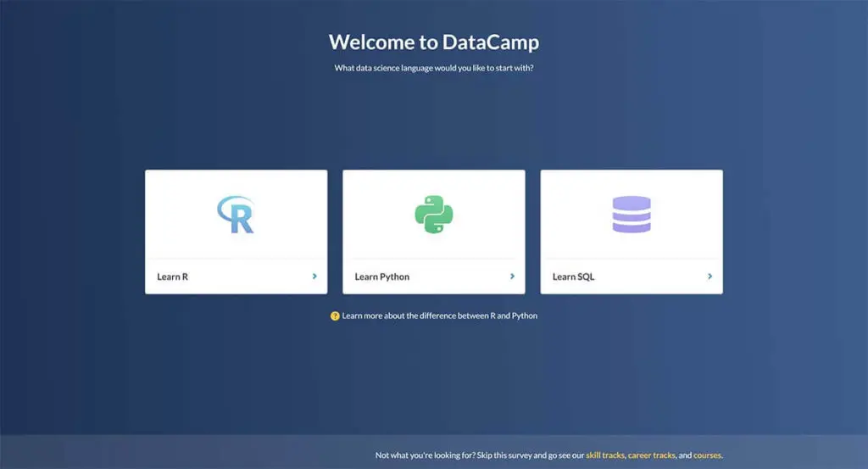Open the R and Python difference link
The height and width of the screenshot is (469, 868).
[440, 315]
